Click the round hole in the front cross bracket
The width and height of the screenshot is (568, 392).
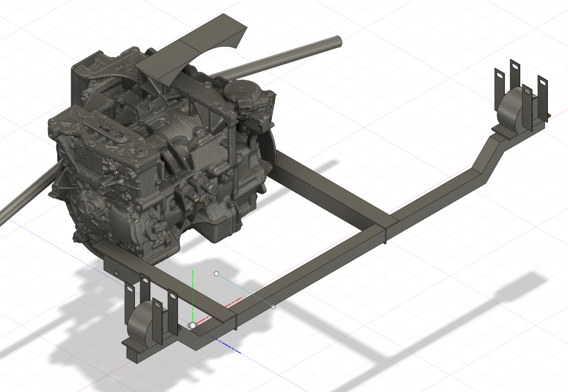[x=116, y=273]
